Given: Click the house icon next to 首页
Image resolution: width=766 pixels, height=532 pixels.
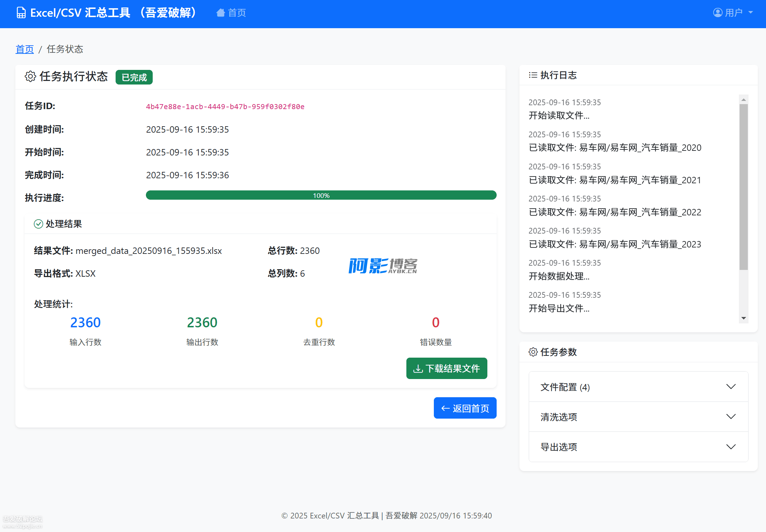Looking at the screenshot, I should coord(220,13).
